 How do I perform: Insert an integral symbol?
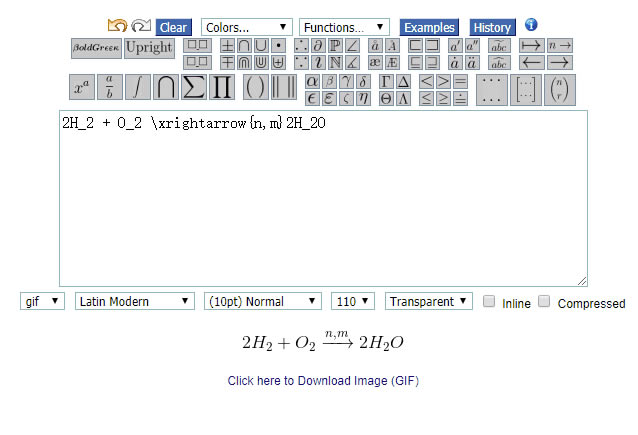(x=138, y=87)
